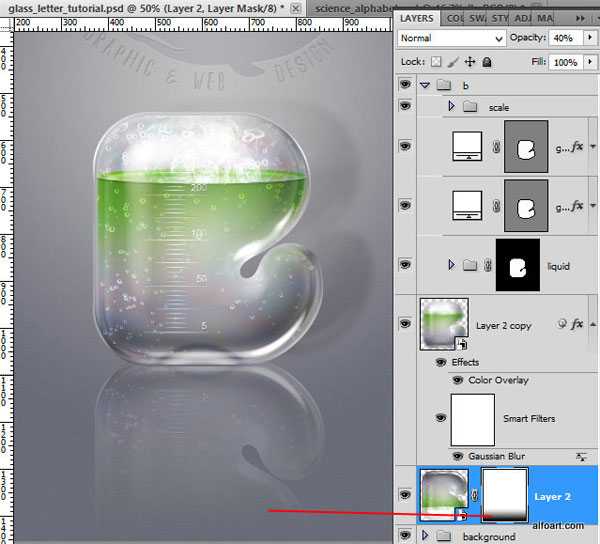This screenshot has width=600, height=544.
Task: Click mask link icon on Layer 2
Action: point(475,496)
